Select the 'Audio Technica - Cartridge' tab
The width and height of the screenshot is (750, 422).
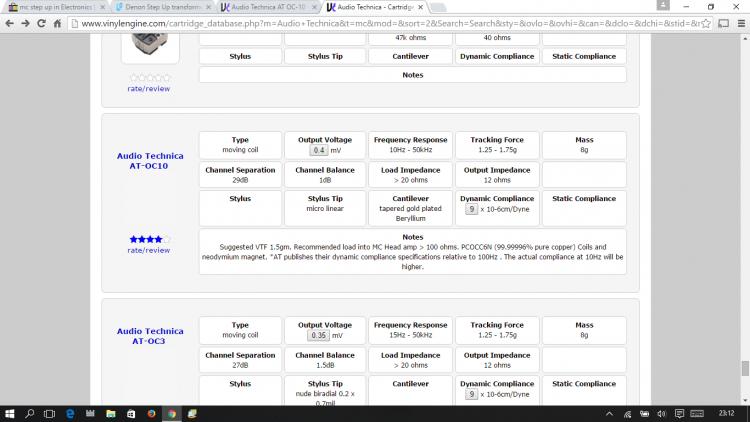pos(374,7)
